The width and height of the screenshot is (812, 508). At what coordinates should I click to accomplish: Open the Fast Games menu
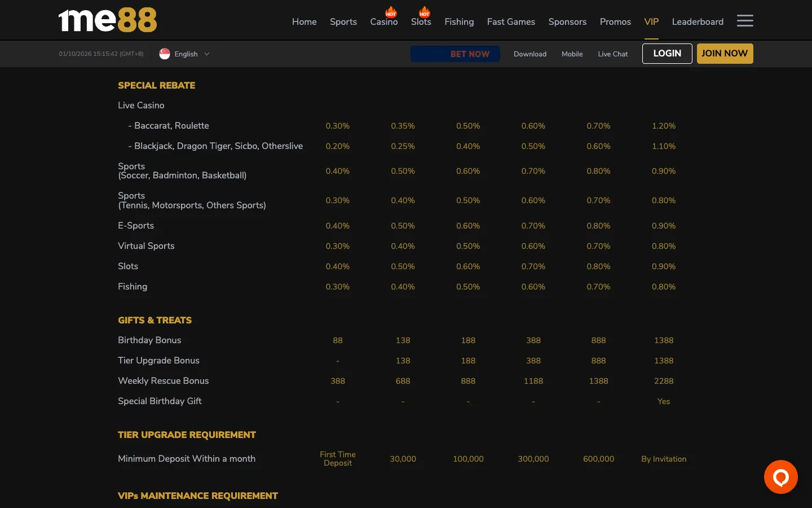pos(511,21)
